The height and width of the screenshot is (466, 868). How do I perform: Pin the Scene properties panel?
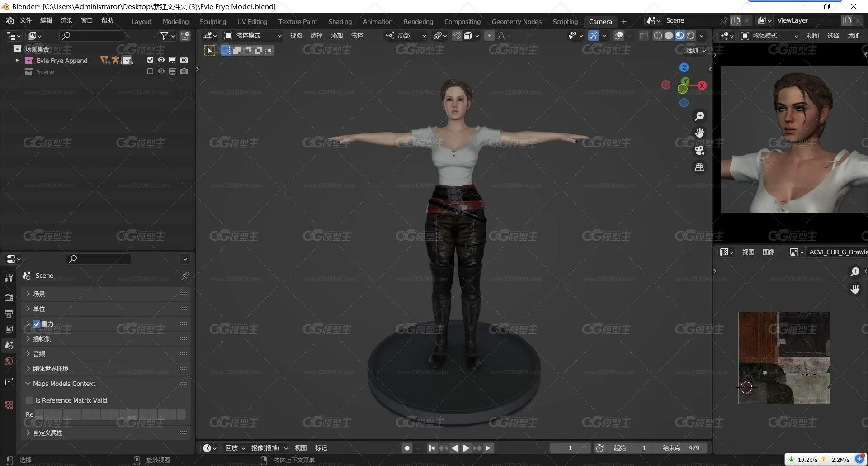pyautogui.click(x=185, y=276)
